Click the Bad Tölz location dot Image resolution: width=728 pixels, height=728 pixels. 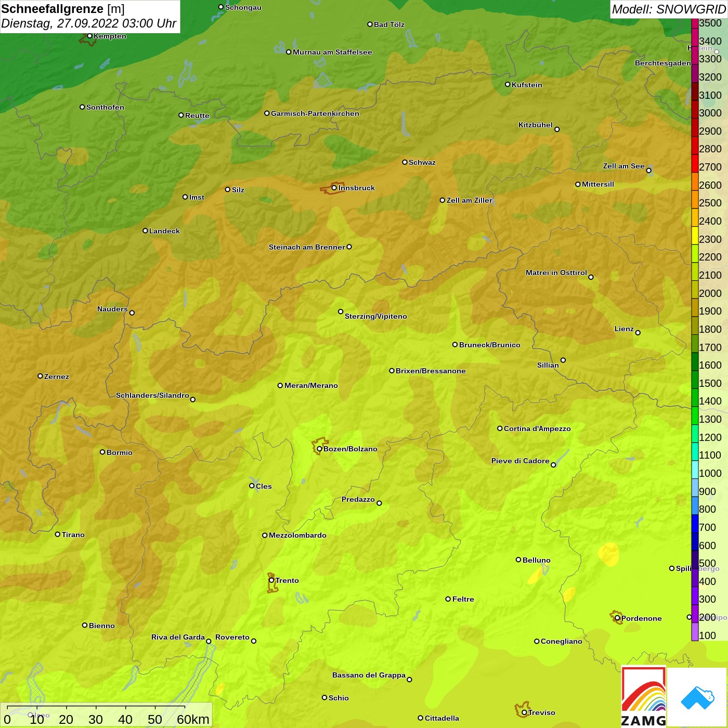point(370,24)
